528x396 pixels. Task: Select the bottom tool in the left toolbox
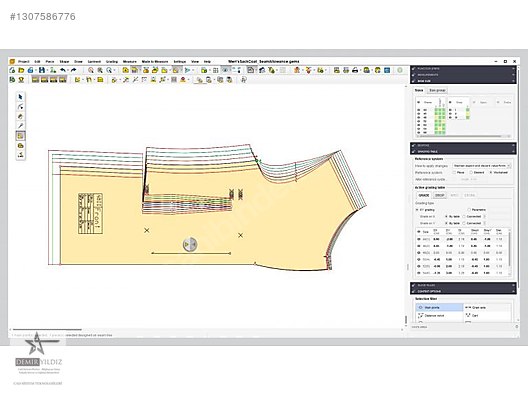[21, 155]
